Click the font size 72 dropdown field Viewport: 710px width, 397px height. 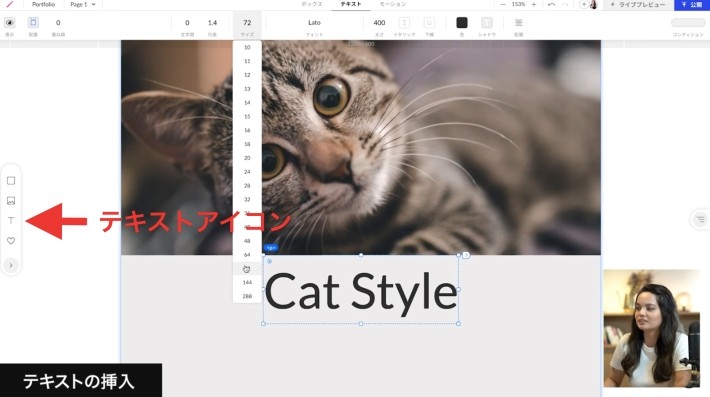click(247, 23)
